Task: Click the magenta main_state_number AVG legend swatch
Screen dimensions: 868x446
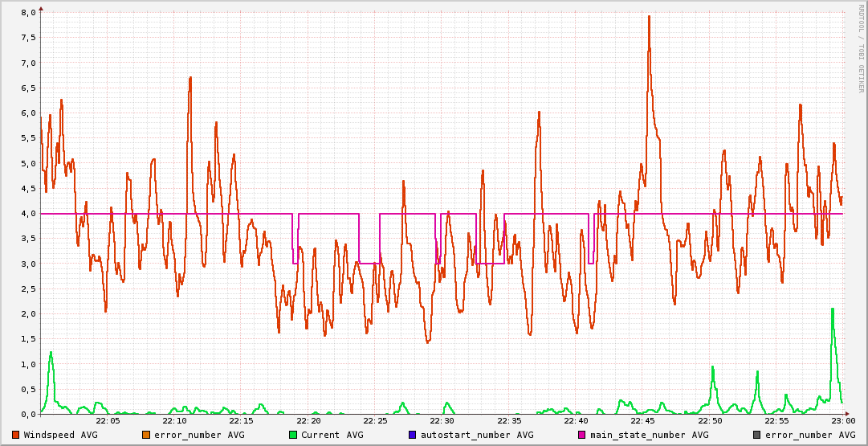Action: click(x=582, y=435)
